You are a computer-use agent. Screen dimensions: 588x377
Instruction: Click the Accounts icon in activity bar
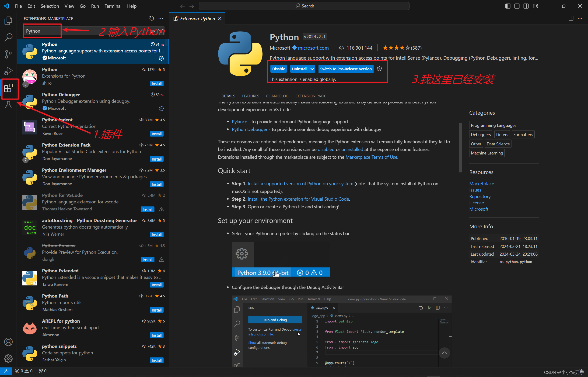tap(8, 342)
